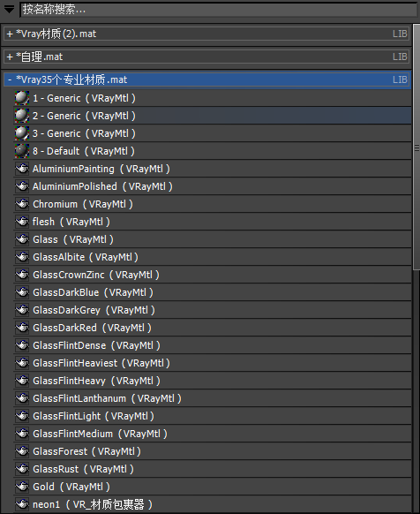Select the Gold (VRayMtl) material
The image size is (420, 514).
(x=213, y=488)
